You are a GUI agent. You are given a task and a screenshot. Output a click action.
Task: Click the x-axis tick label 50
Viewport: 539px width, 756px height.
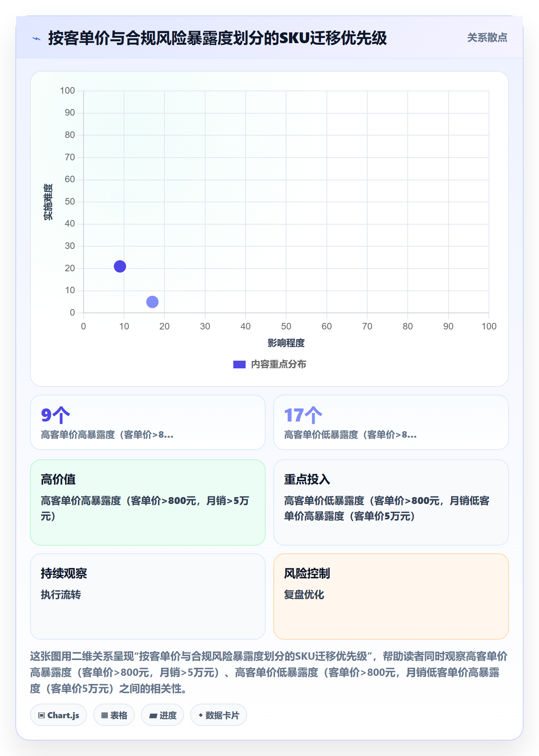point(286,326)
